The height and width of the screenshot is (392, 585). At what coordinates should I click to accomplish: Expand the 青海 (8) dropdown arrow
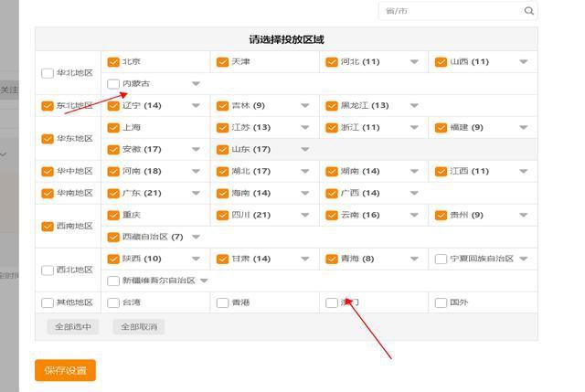point(414,259)
